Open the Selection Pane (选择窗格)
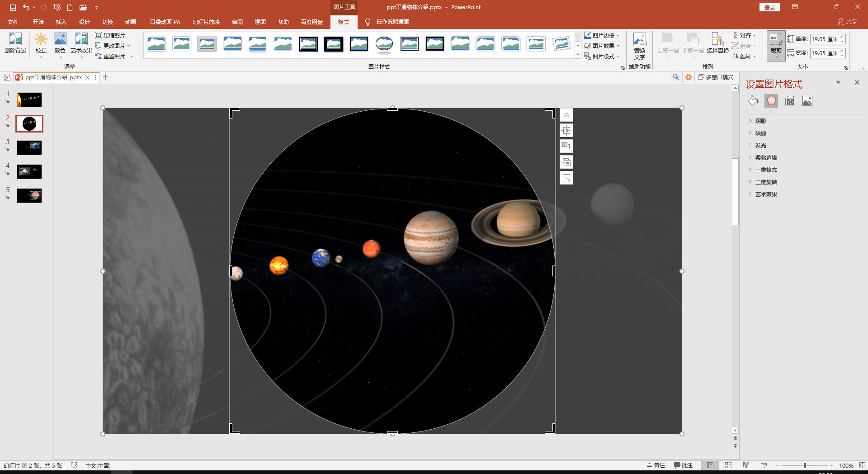This screenshot has height=474, width=868. tap(717, 43)
